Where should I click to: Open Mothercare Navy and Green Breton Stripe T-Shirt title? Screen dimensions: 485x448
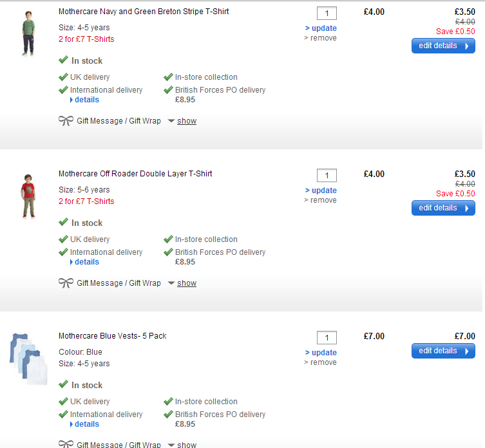tap(144, 12)
